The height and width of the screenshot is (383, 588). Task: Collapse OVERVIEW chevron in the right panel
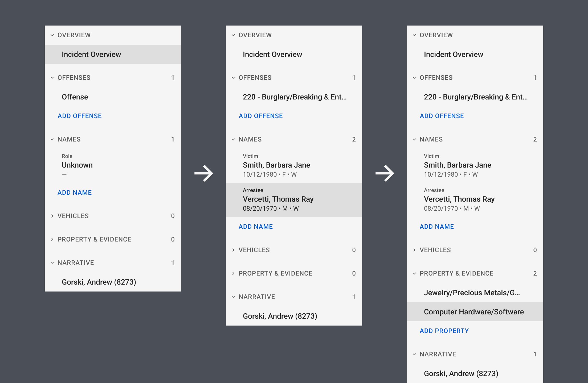(414, 35)
